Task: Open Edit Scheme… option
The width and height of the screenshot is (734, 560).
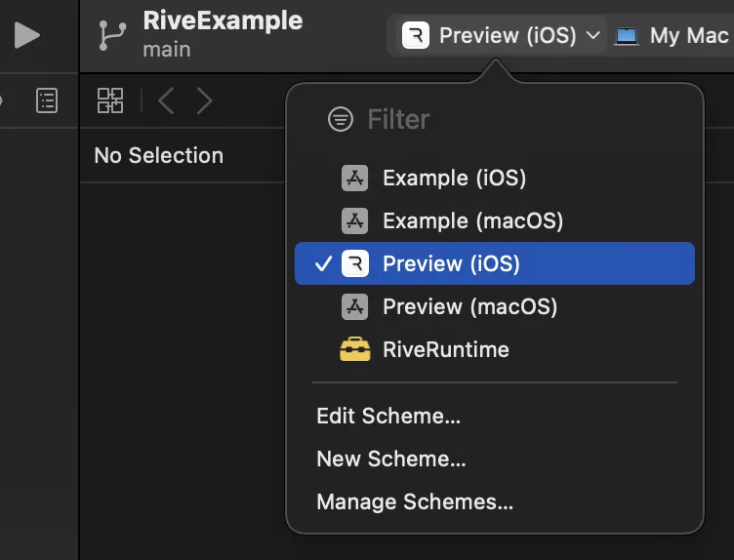Action: [388, 416]
